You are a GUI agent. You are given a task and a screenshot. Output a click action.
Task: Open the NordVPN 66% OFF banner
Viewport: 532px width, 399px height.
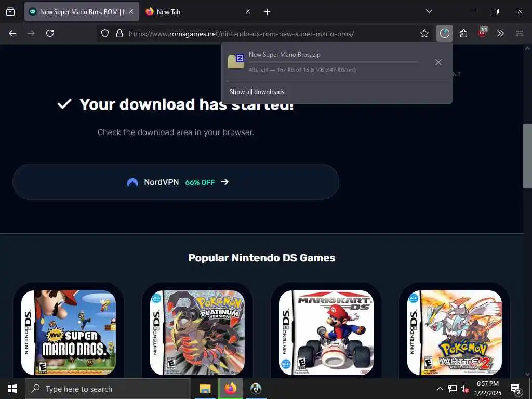[x=176, y=182]
